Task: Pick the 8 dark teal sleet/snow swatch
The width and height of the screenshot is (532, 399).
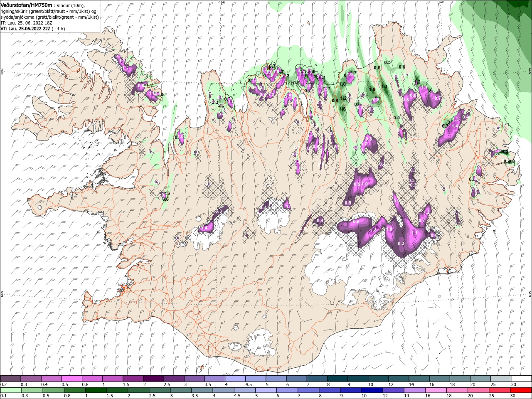Action: point(337,379)
